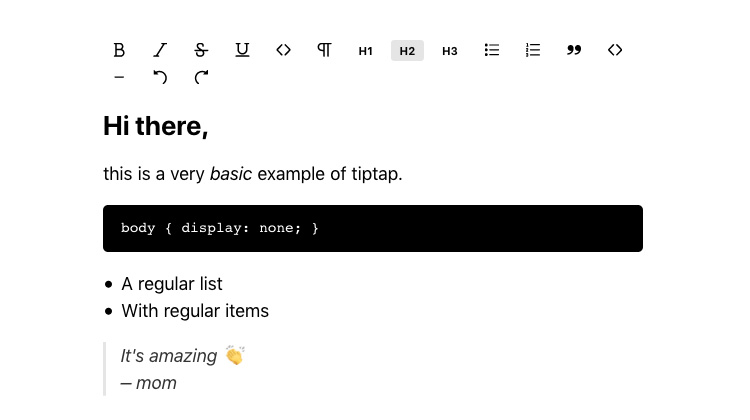Set the block to paragraph style
This screenshot has height=420, width=750.
[324, 50]
